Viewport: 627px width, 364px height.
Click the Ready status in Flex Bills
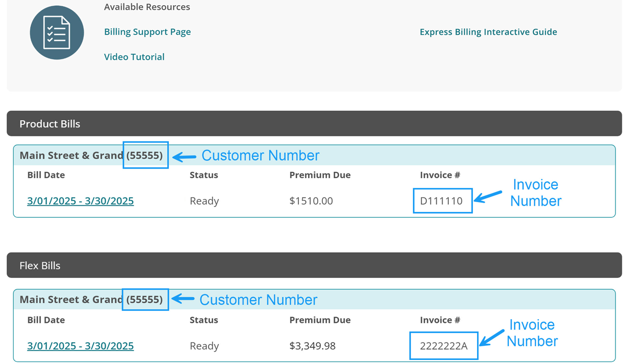click(x=204, y=346)
